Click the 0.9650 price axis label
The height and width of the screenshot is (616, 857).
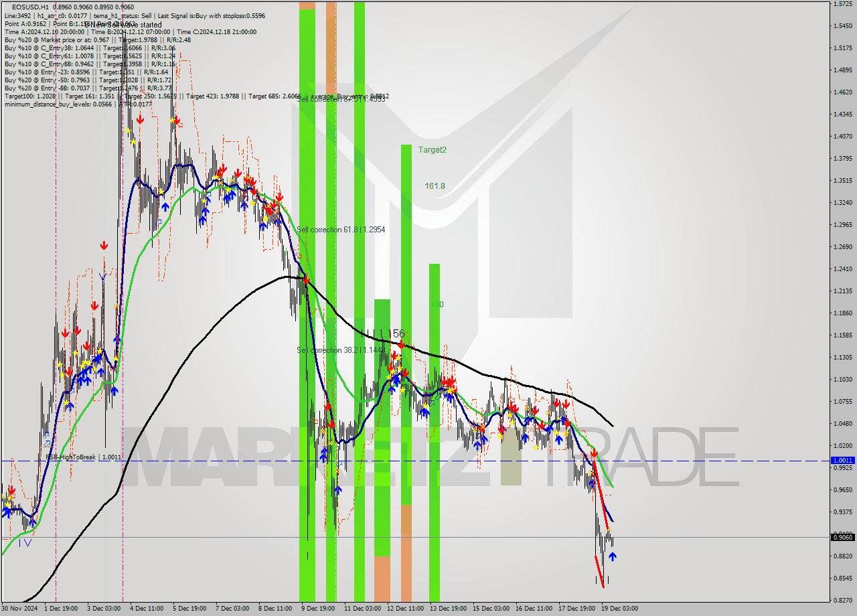coord(842,490)
